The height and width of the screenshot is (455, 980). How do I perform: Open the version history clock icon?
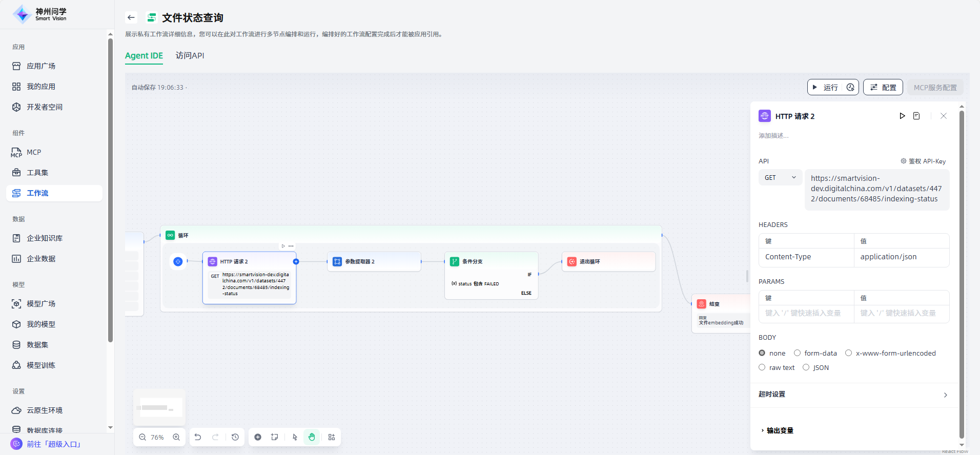tap(235, 437)
